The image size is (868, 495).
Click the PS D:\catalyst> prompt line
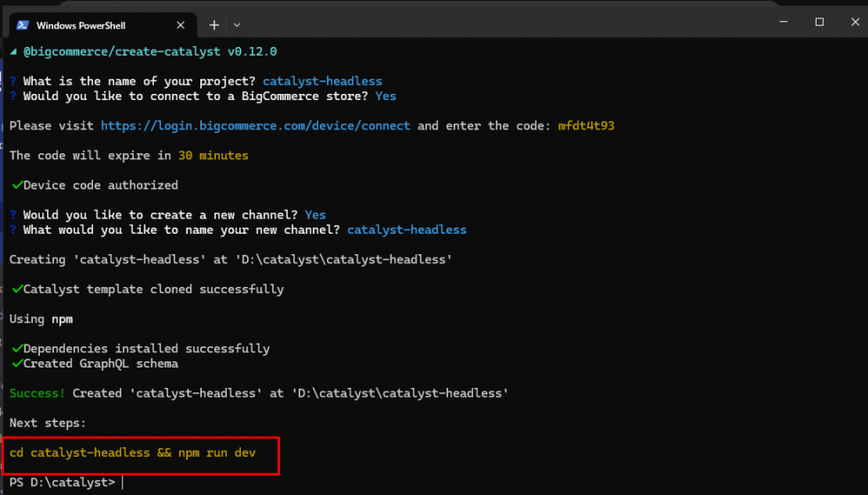pyautogui.click(x=62, y=483)
